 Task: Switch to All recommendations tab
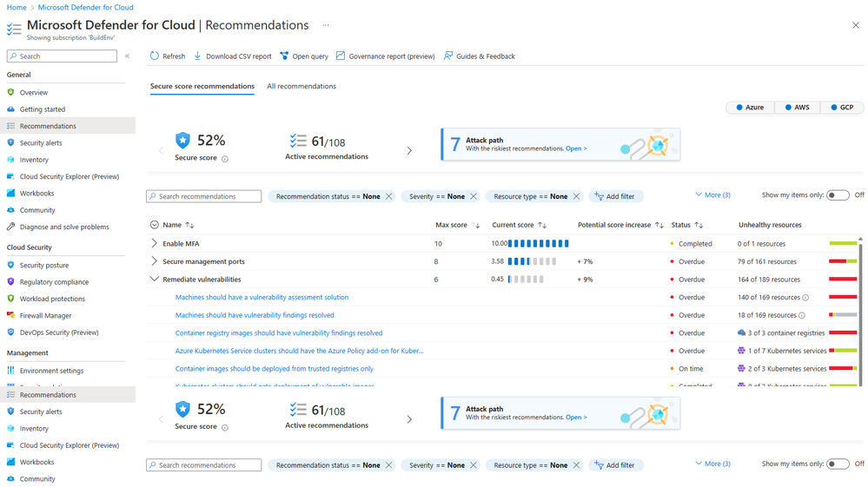click(x=301, y=86)
